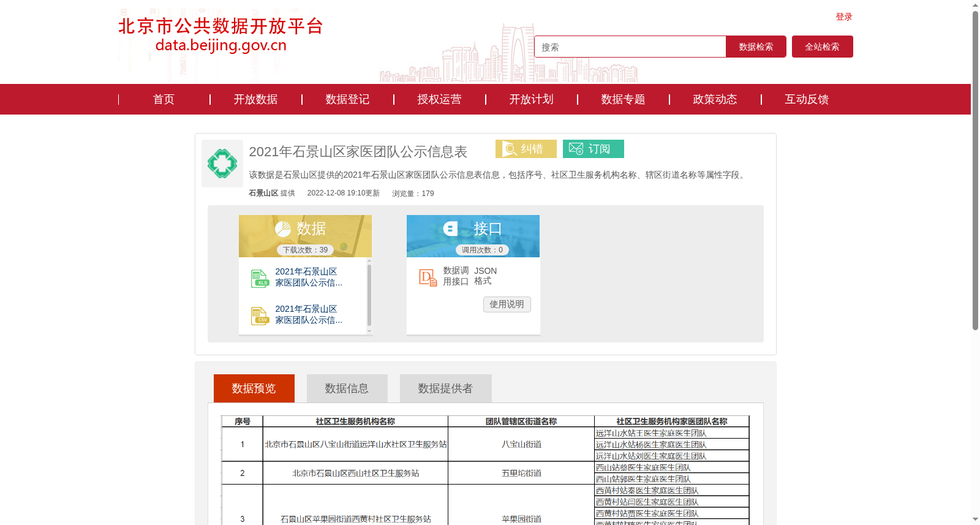Open the 授权运营 navigation item
The width and height of the screenshot is (980, 525).
click(x=439, y=99)
